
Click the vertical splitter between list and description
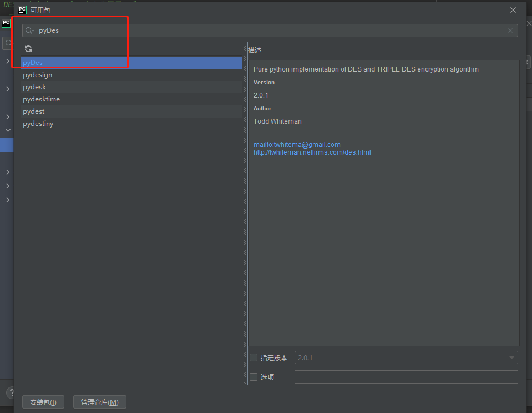(245, 213)
